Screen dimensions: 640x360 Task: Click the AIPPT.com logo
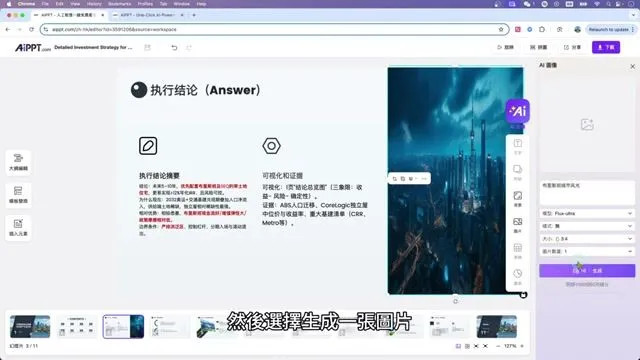coord(33,47)
